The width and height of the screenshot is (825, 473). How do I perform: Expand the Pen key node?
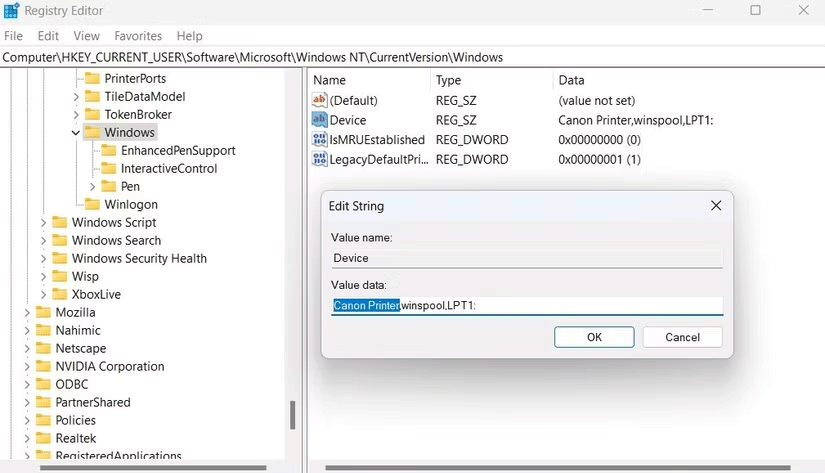[x=93, y=187]
